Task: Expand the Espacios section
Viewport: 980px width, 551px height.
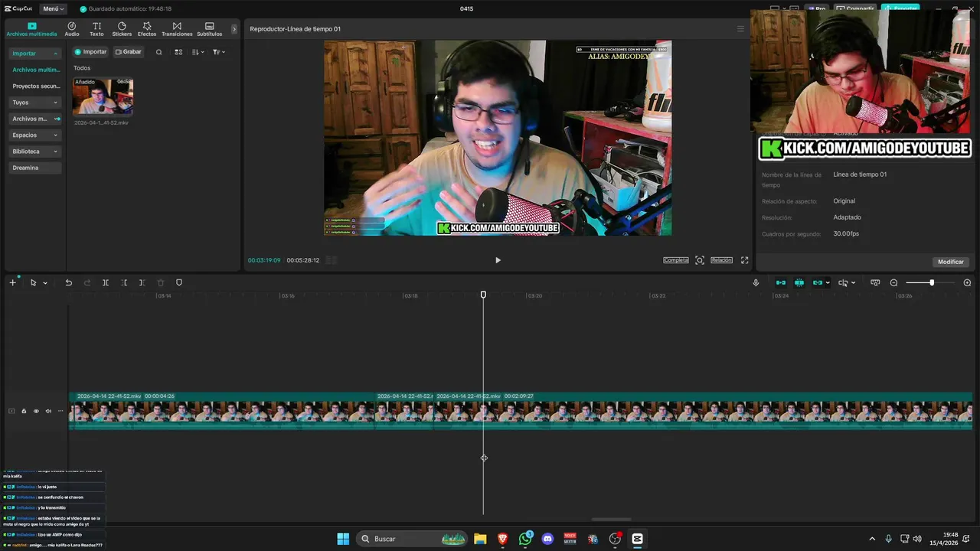Action: (x=35, y=135)
